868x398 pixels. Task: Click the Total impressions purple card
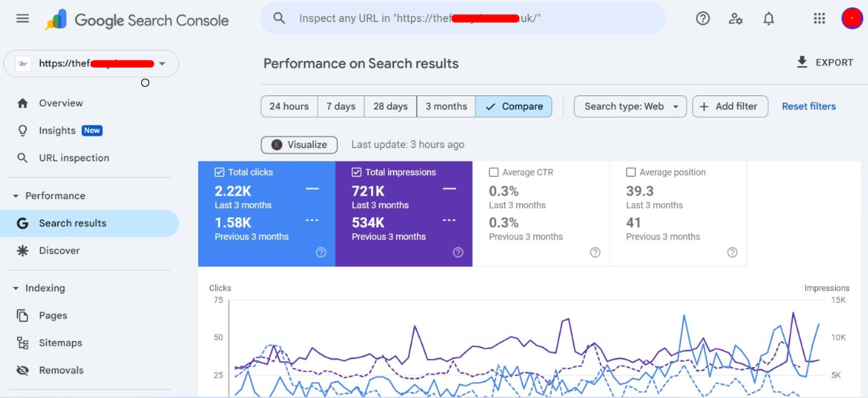click(x=403, y=214)
